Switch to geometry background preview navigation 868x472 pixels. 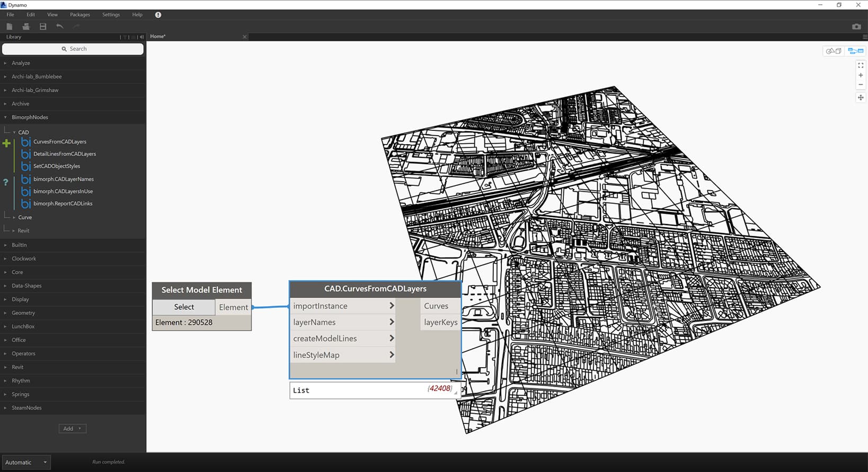coord(834,51)
